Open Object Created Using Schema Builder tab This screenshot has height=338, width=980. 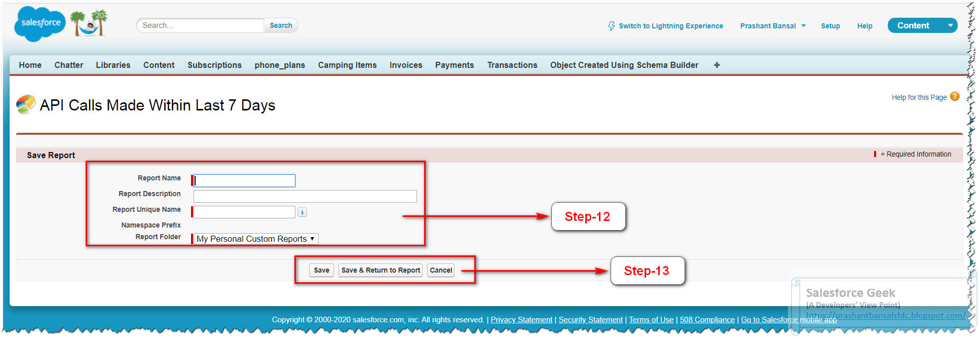[x=624, y=65]
